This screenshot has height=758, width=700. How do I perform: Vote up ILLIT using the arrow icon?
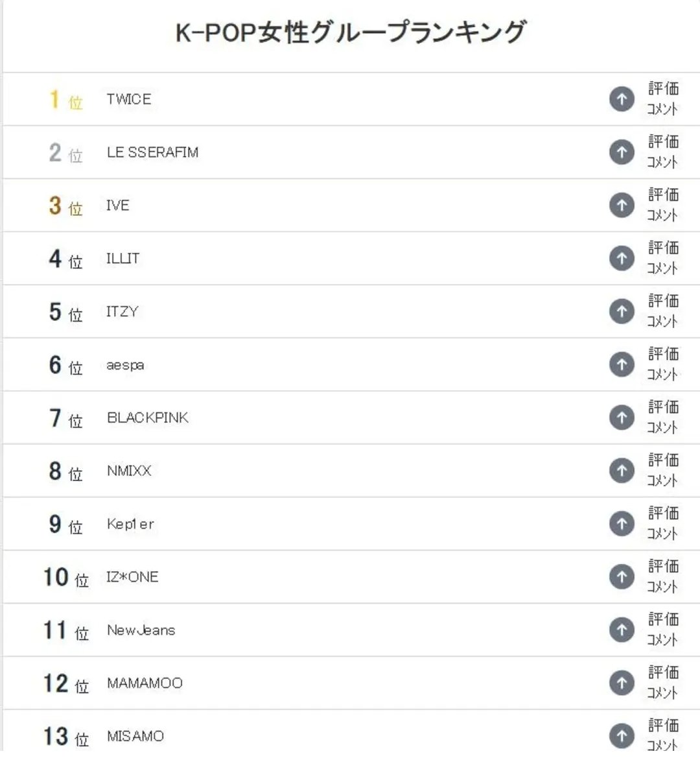tap(622, 258)
